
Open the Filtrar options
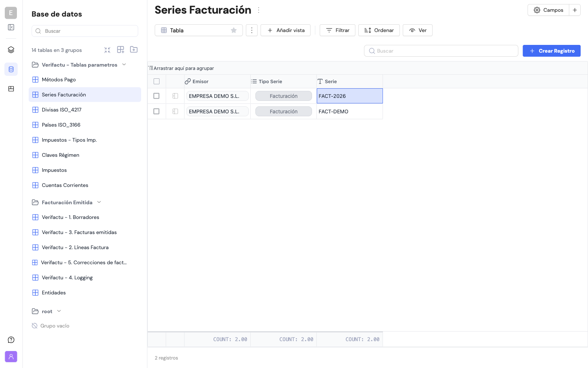(337, 30)
